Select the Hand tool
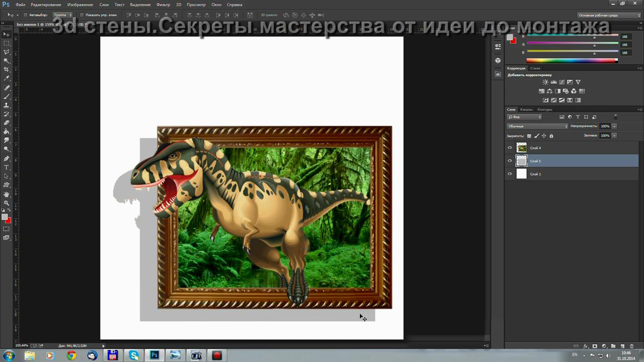This screenshot has height=362, width=644. 7,194
